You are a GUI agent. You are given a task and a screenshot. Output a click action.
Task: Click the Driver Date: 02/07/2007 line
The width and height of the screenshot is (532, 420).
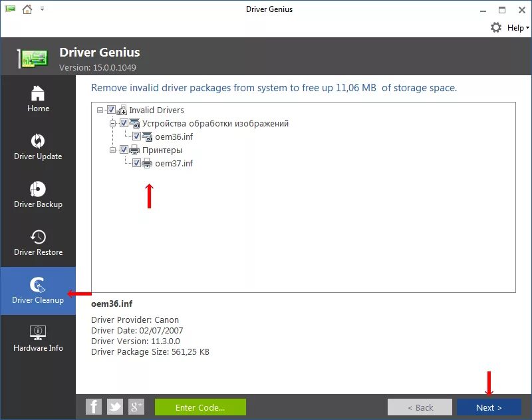[x=137, y=330]
